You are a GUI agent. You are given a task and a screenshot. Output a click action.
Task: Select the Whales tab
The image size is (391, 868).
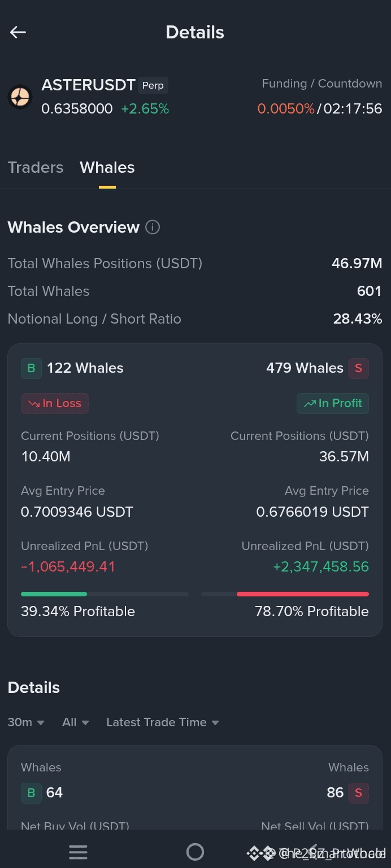[107, 167]
